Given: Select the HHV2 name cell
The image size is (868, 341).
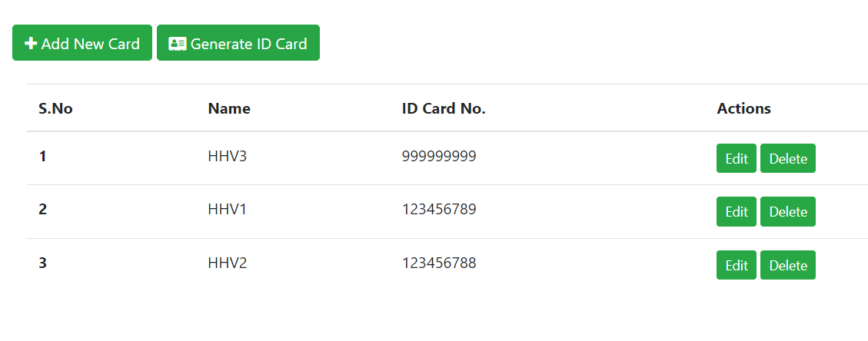Looking at the screenshot, I should [227, 263].
